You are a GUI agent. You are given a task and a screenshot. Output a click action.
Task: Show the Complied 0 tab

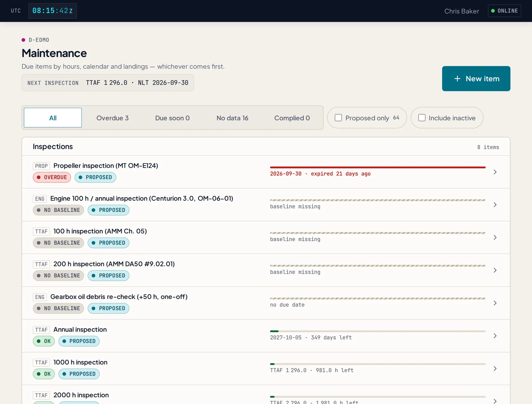tap(292, 118)
